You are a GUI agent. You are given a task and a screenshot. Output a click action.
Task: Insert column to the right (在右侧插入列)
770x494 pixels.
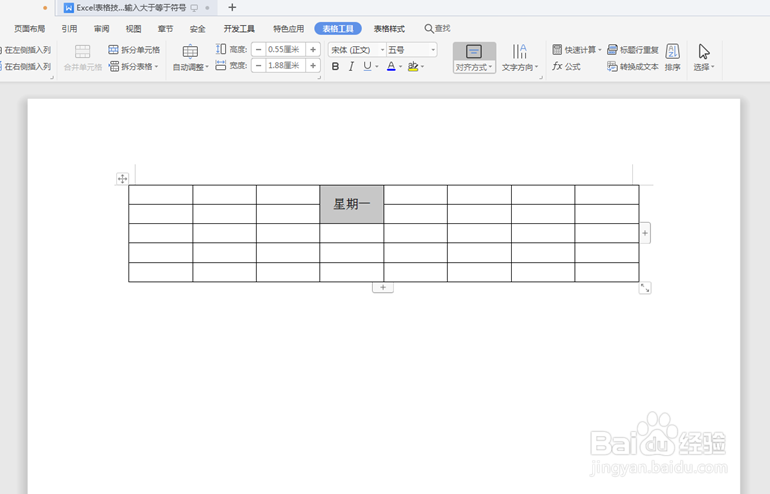pos(26,66)
